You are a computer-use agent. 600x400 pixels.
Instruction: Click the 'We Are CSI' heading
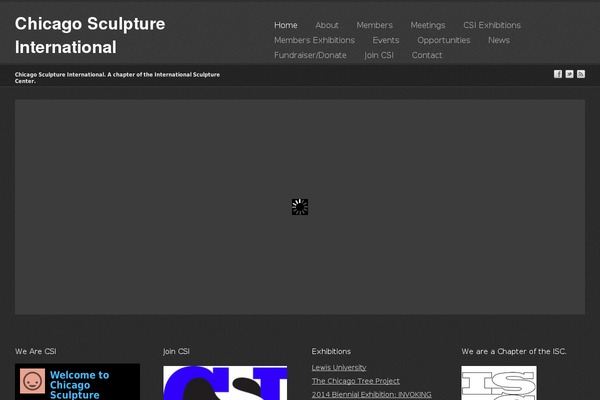pos(36,351)
